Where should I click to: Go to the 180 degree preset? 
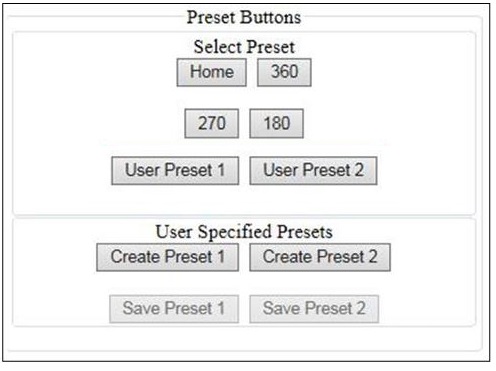point(277,123)
